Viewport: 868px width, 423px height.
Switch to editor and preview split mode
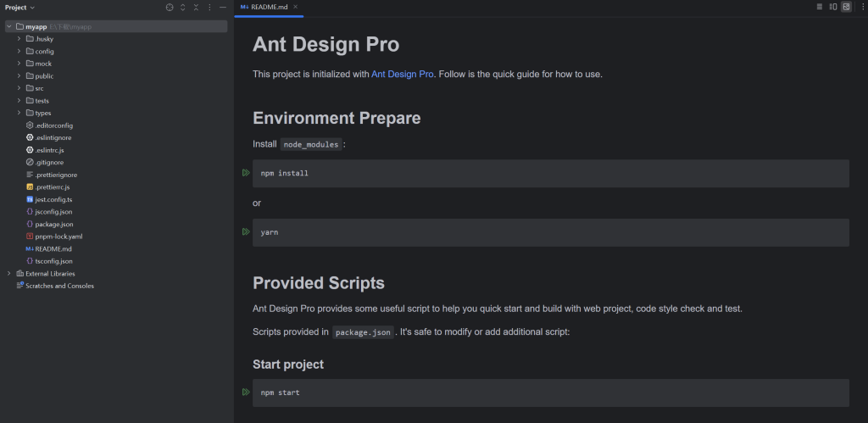[x=832, y=7]
